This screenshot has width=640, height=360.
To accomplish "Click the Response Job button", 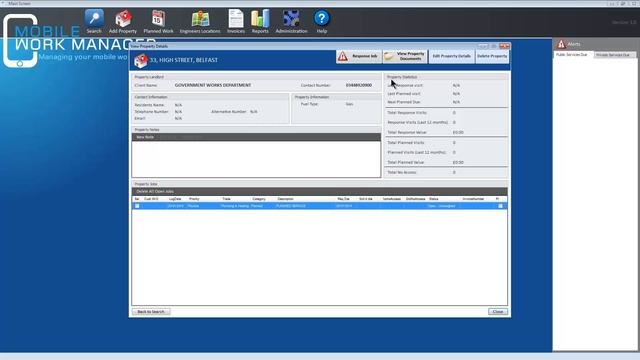I will pyautogui.click(x=359, y=56).
